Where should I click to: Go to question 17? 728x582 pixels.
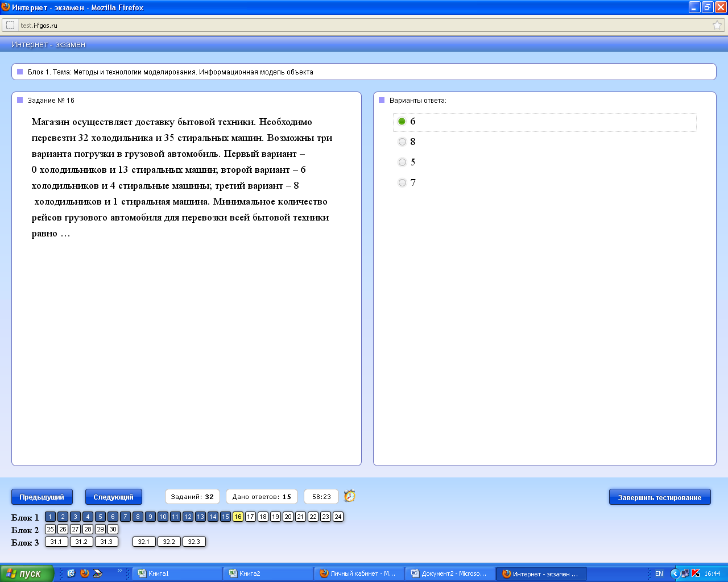coord(250,517)
